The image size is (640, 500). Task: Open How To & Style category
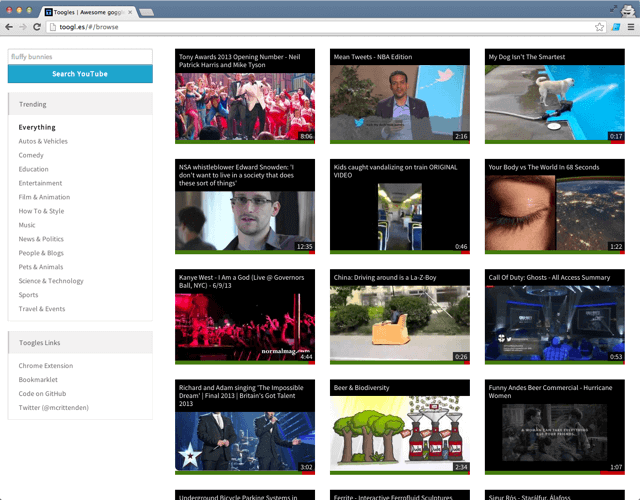[x=41, y=211]
